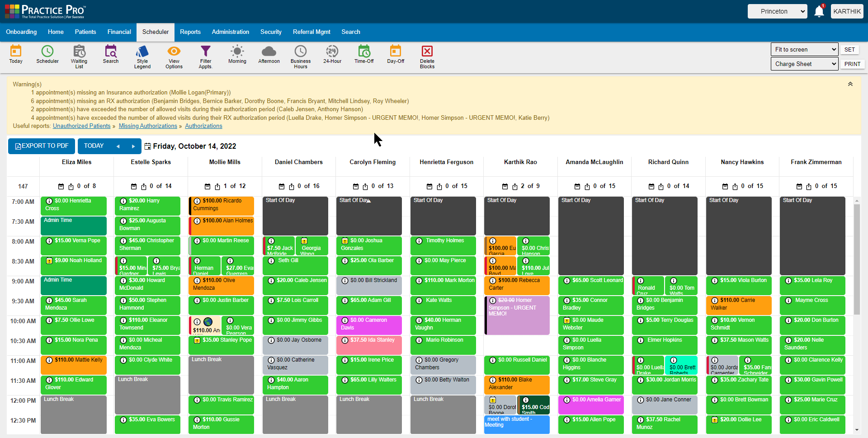Screen dimensions: 868x438
Task: Open the Princeton location dropdown
Action: coord(777,11)
